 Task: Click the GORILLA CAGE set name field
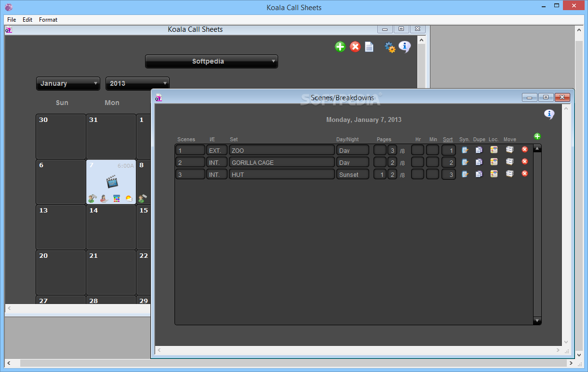[282, 162]
